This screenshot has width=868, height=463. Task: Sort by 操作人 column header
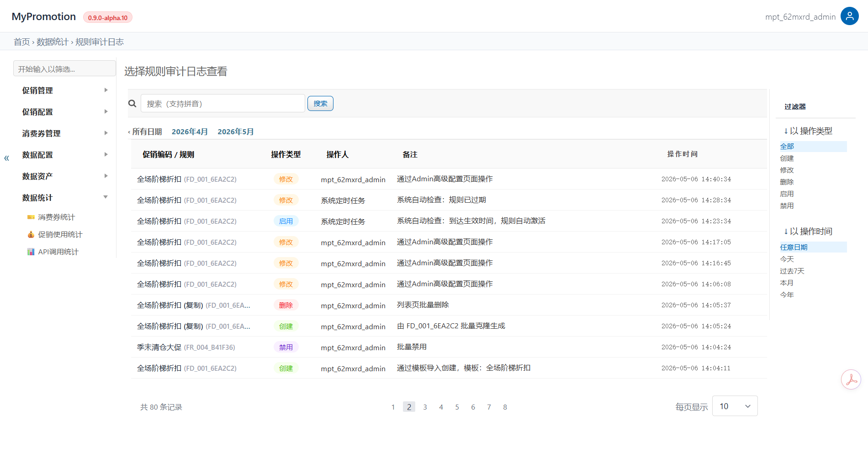pos(338,155)
